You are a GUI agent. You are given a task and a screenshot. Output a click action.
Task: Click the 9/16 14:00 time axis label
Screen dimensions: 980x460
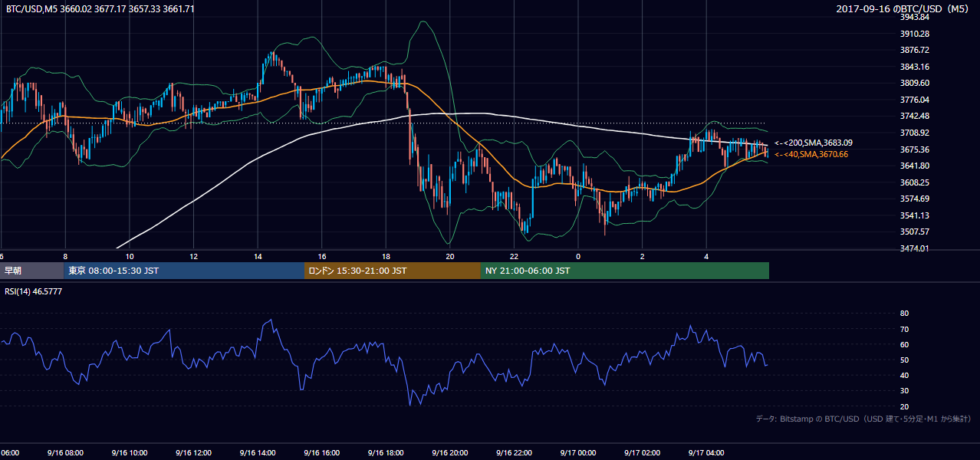pyautogui.click(x=257, y=453)
